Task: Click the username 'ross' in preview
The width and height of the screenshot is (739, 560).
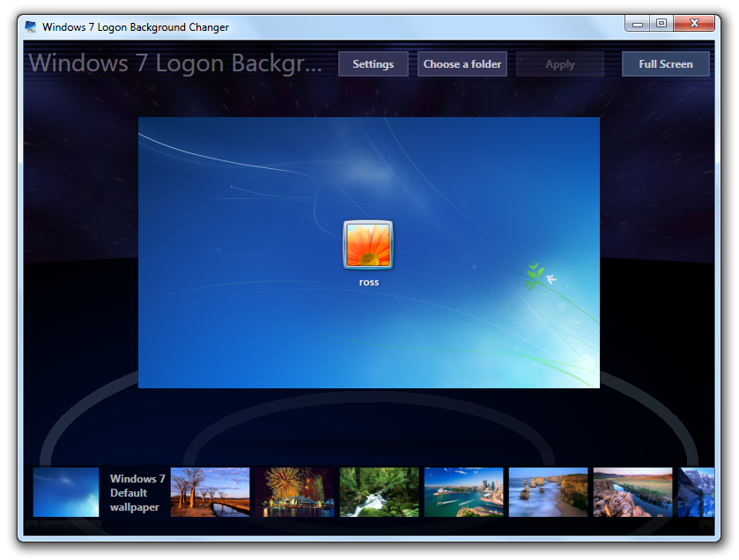Action: pos(368,283)
